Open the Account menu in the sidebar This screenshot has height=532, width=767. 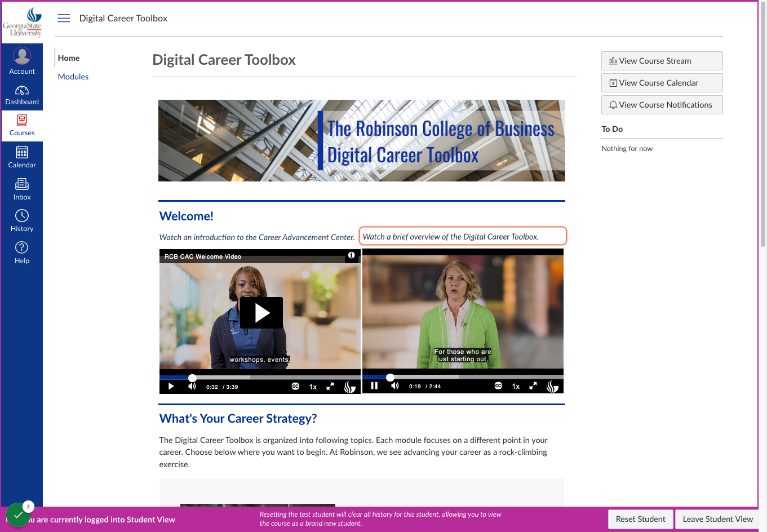tap(22, 61)
